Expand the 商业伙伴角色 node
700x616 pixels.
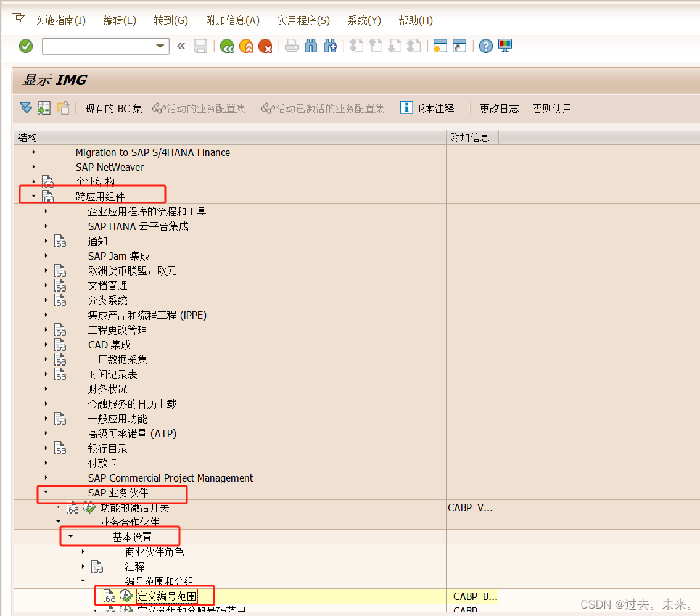83,552
